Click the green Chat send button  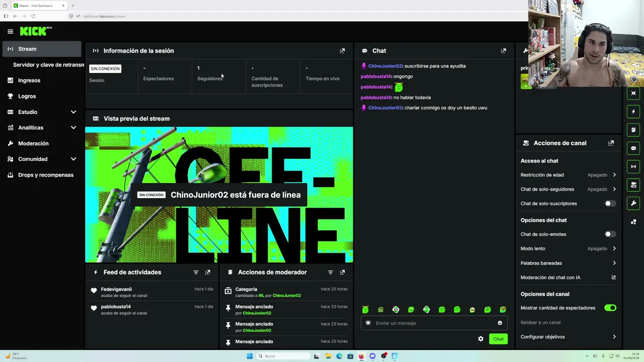point(498,339)
